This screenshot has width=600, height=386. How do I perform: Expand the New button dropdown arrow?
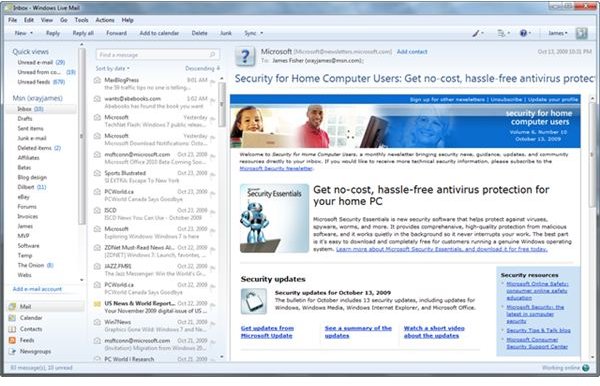click(x=31, y=33)
